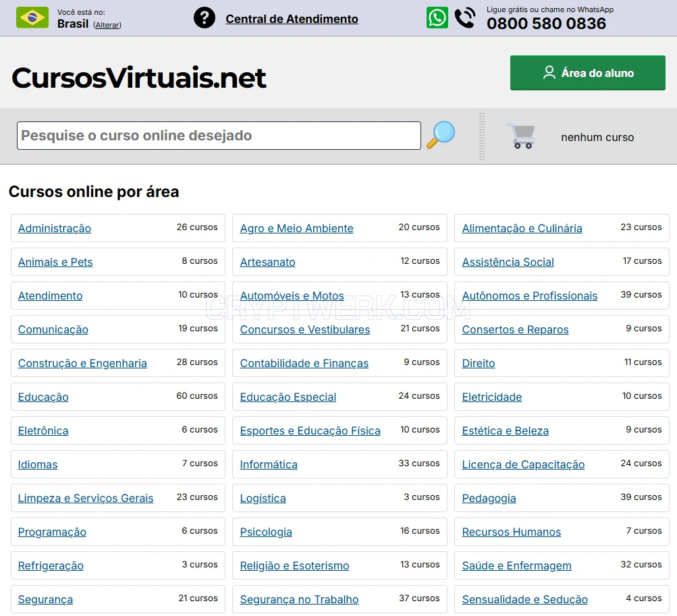The width and height of the screenshot is (677, 616).
Task: View Licença de Capacitação course list
Action: click(x=523, y=464)
